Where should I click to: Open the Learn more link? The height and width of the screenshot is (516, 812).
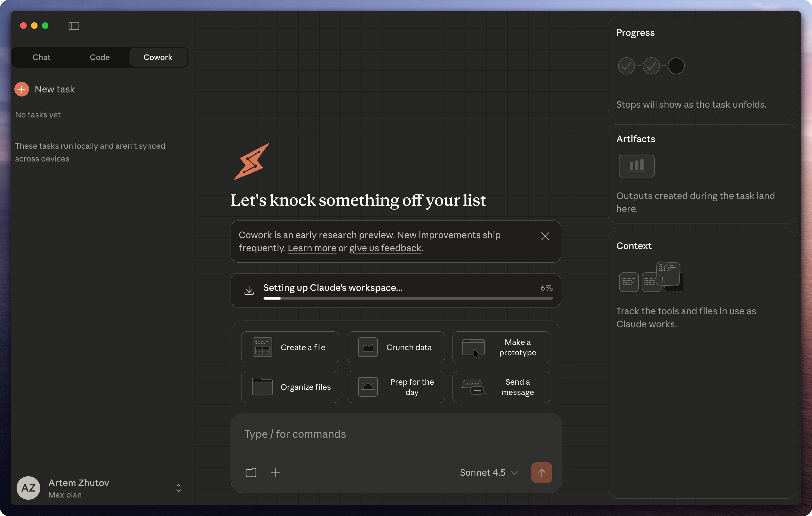[x=312, y=248]
